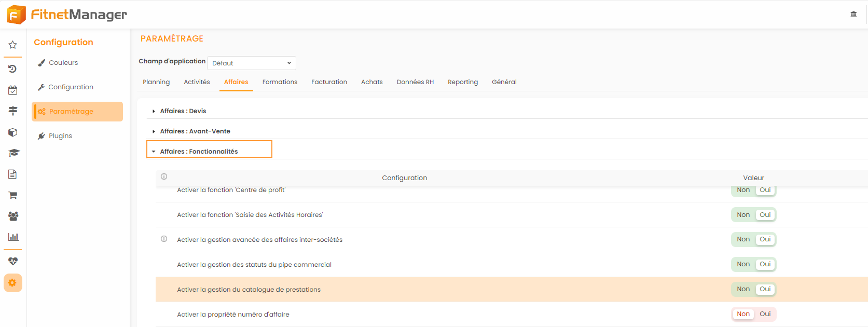
Task: Open the calendar check icon in sidebar
Action: pyautogui.click(x=13, y=90)
